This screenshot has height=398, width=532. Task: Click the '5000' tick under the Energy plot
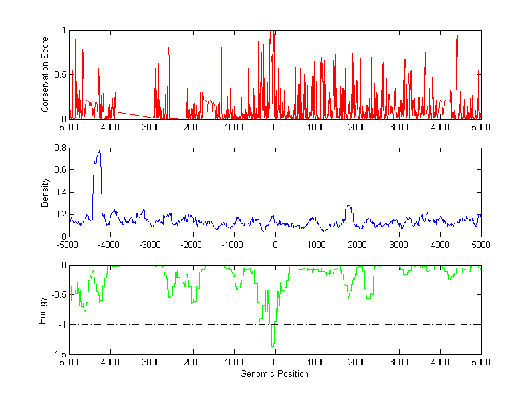point(481,362)
